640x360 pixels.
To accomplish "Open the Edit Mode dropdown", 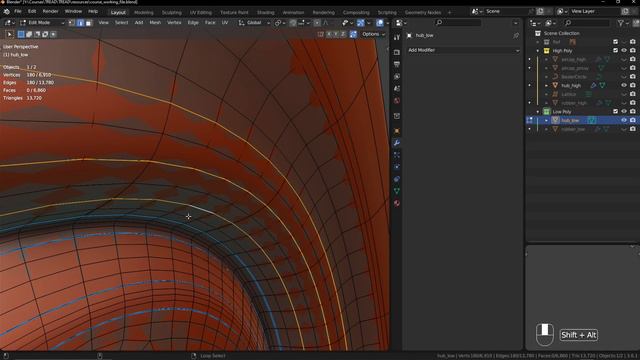I will [x=42, y=23].
